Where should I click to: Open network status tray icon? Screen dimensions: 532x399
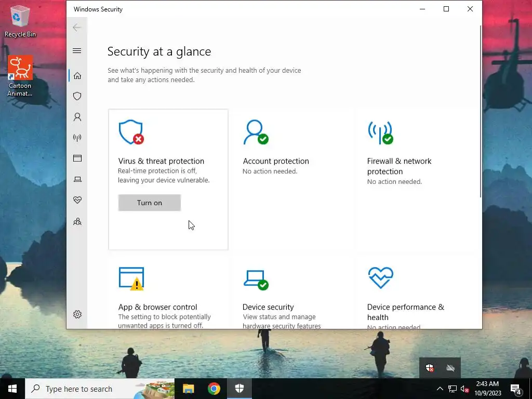click(x=453, y=389)
